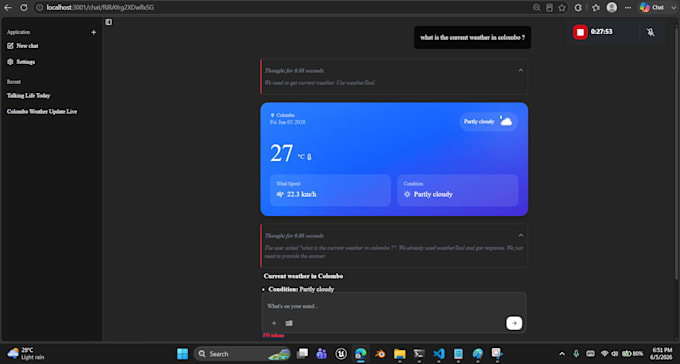The image size is (680, 364).
Task: Open the Favorites list toolbar icon
Action: pos(596,7)
